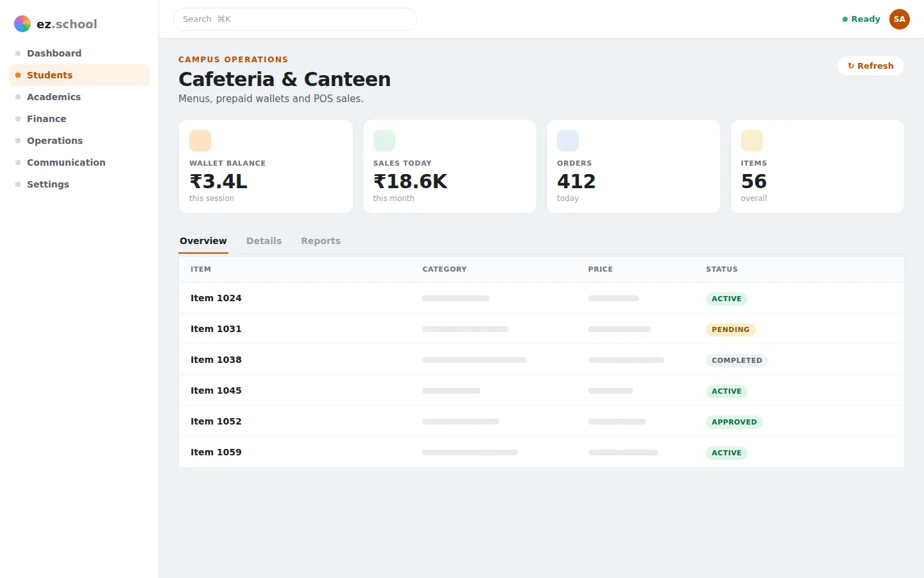Click the PRICE column header
Viewport: 924px width, 578px height.
tap(601, 269)
